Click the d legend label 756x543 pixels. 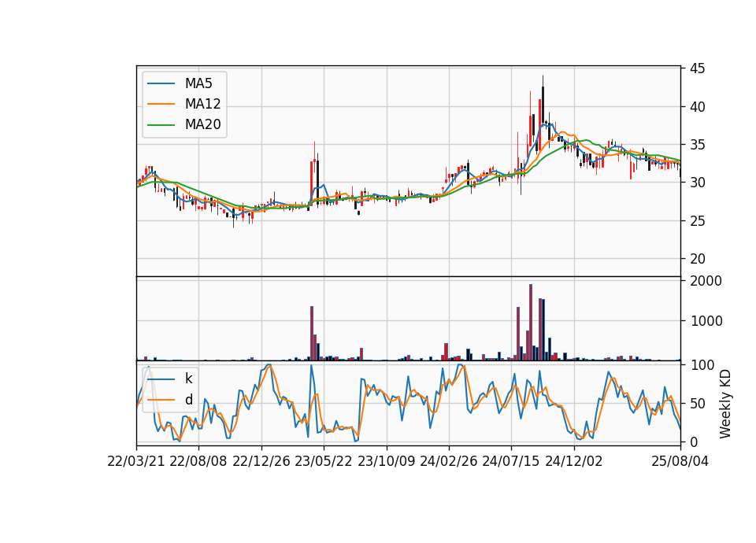188,400
